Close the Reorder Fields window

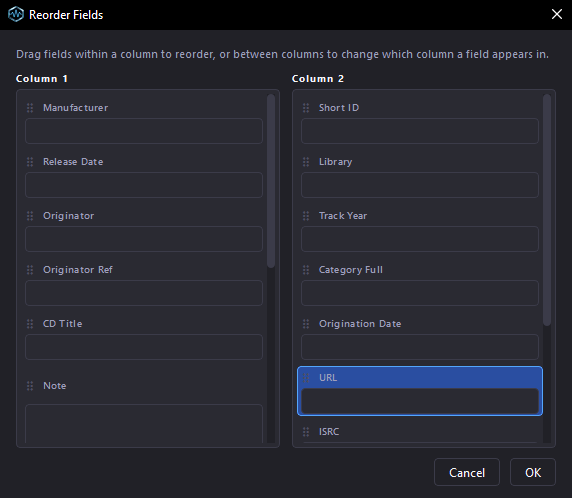tap(557, 14)
